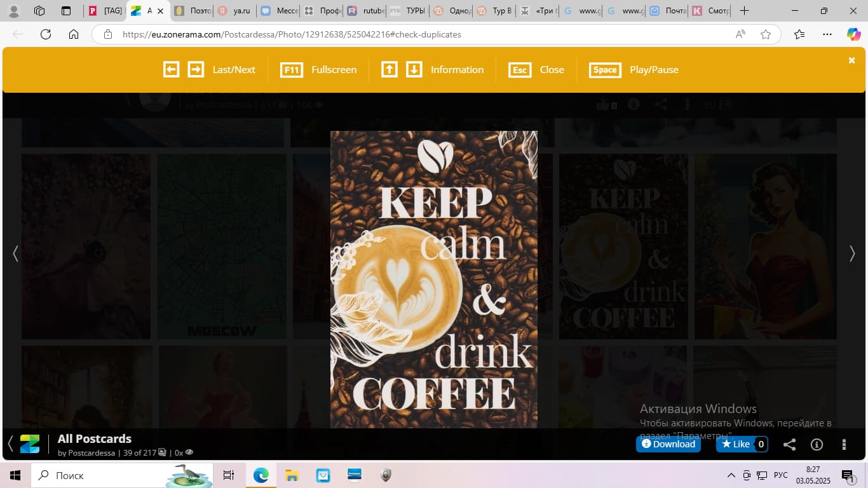Select the dimmed pin-up woman postcard thumbnail
Screen dimensions: 868x488
click(765, 246)
